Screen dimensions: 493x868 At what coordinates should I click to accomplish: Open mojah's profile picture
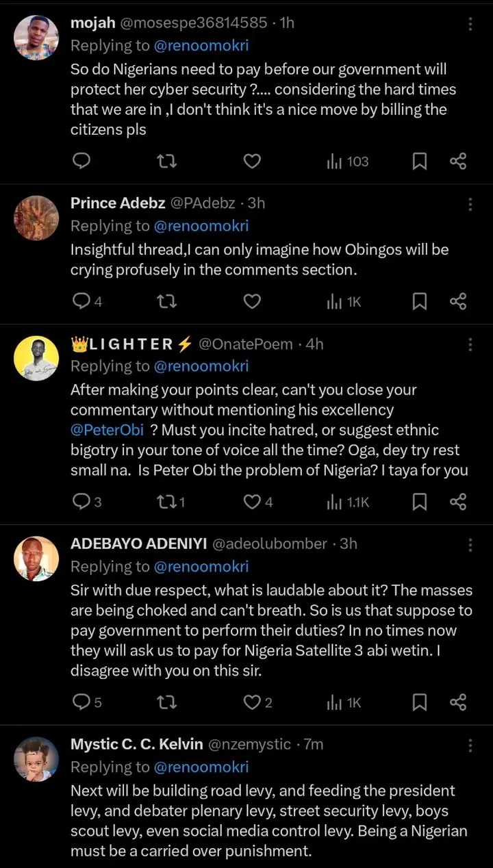click(36, 38)
